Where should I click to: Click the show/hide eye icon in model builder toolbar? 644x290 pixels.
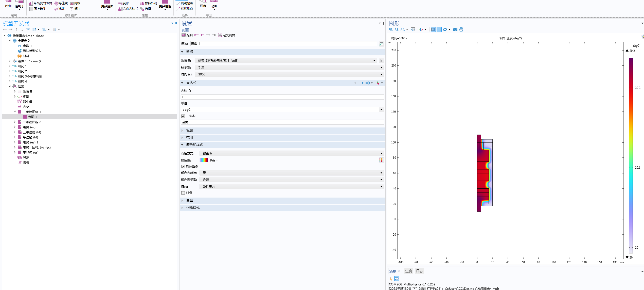pyautogui.click(x=28, y=29)
